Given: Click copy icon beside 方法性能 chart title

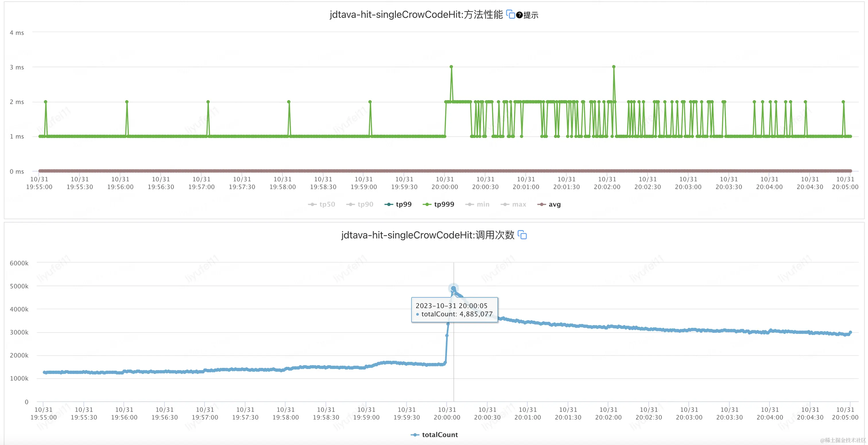Looking at the screenshot, I should click(510, 14).
